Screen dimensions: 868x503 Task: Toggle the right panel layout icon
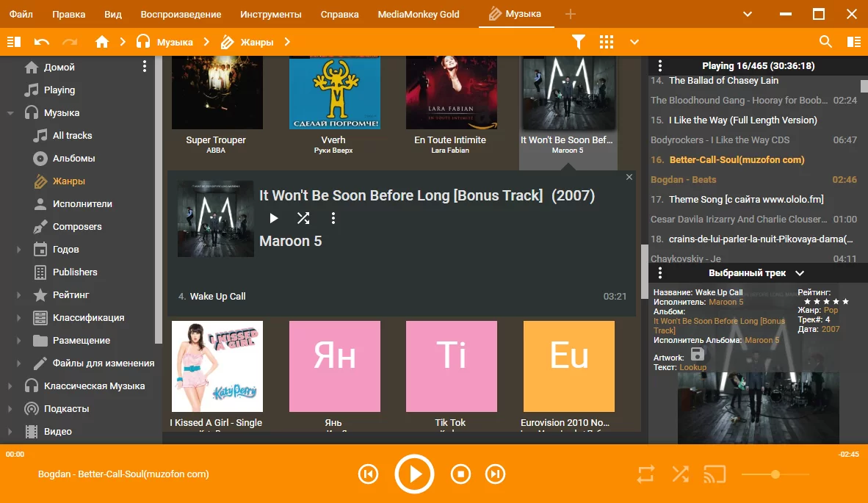pyautogui.click(x=854, y=42)
